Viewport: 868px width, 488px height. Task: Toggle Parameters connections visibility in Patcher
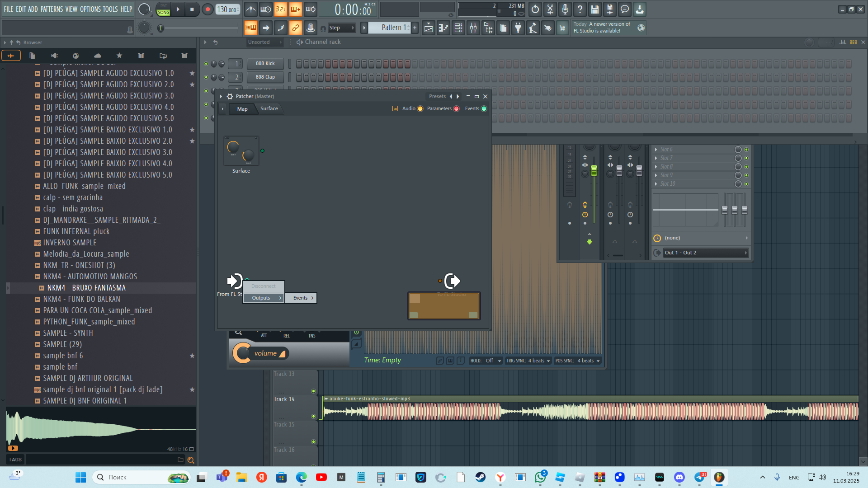(x=456, y=109)
